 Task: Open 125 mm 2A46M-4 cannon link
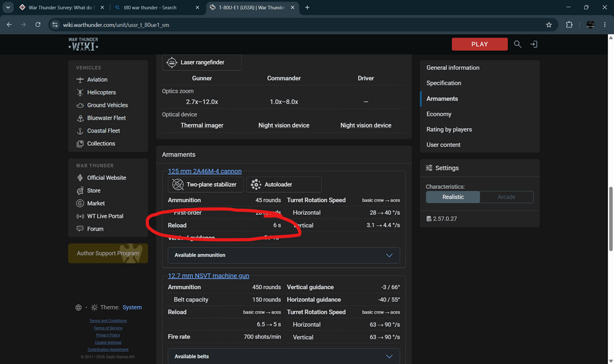205,171
